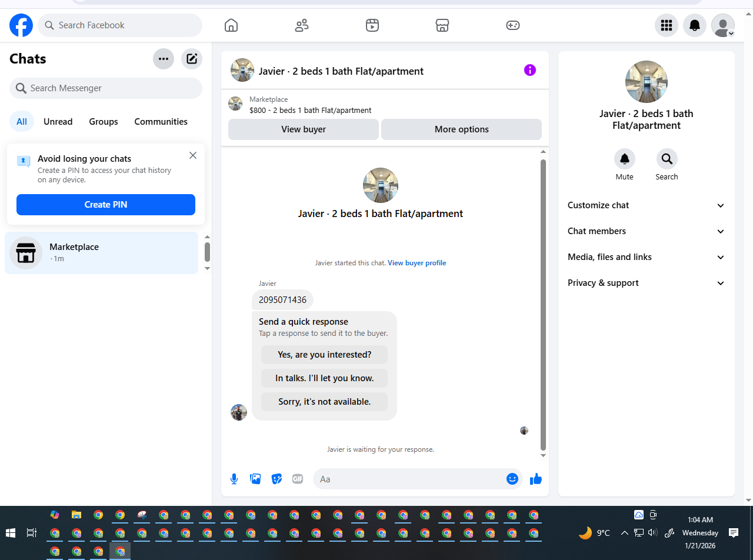
Task: Open the View buyer profile link
Action: pyautogui.click(x=417, y=263)
